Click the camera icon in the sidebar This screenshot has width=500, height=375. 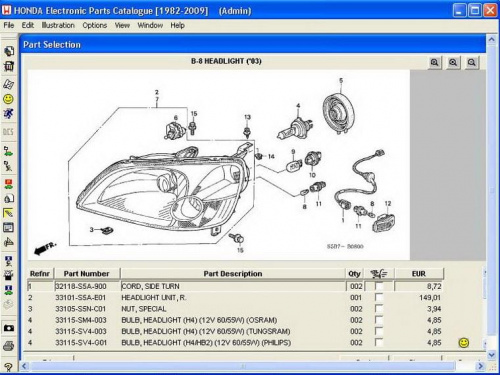pyautogui.click(x=9, y=328)
